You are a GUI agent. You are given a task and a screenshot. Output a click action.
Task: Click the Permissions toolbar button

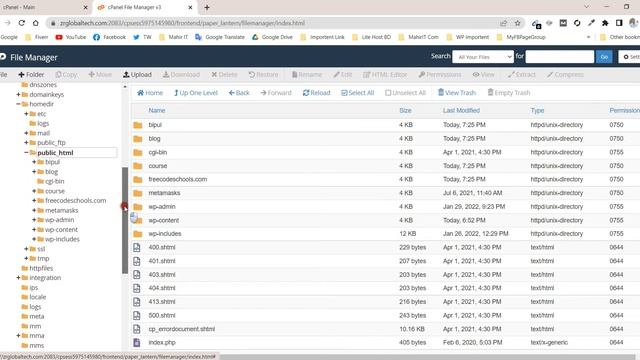point(440,75)
